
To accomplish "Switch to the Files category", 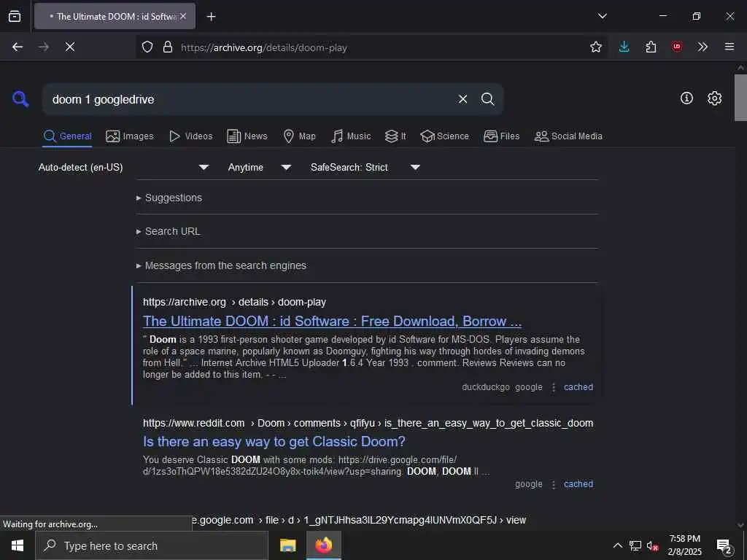I will click(501, 136).
